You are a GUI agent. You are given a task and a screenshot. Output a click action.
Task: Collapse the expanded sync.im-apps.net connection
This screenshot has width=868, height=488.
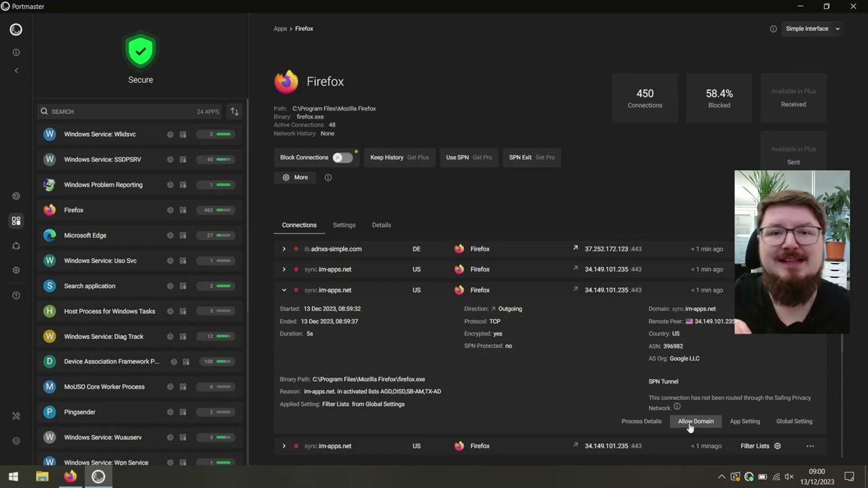[x=284, y=290]
